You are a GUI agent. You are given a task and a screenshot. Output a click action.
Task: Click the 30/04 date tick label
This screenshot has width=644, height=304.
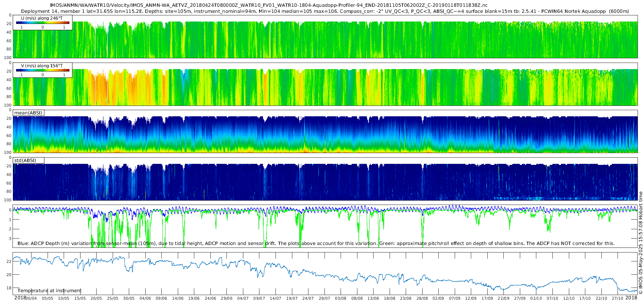(31, 298)
